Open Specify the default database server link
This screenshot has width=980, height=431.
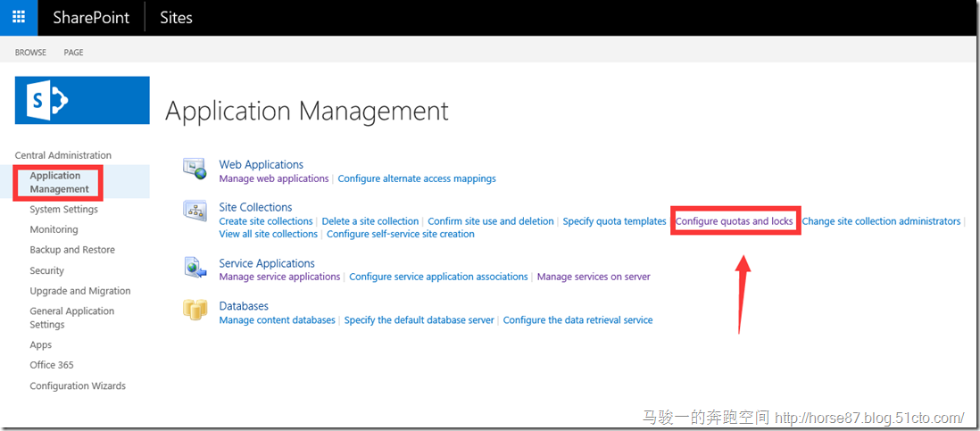(x=419, y=319)
